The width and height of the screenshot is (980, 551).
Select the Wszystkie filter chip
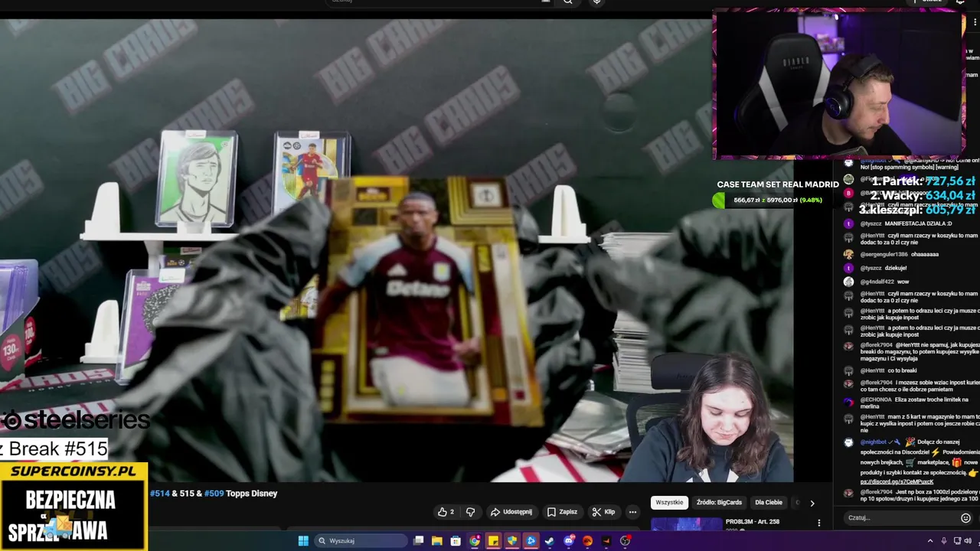[x=669, y=503]
